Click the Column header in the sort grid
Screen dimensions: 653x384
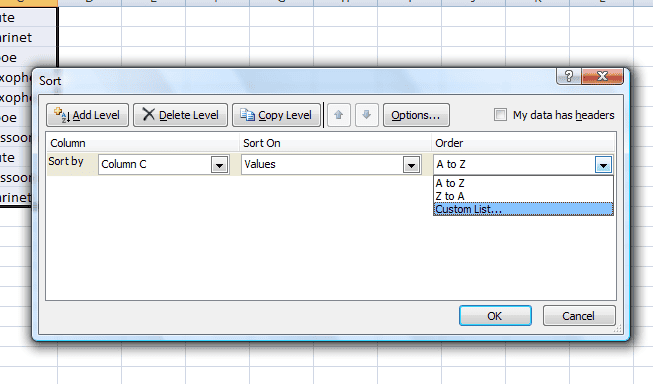(142, 143)
